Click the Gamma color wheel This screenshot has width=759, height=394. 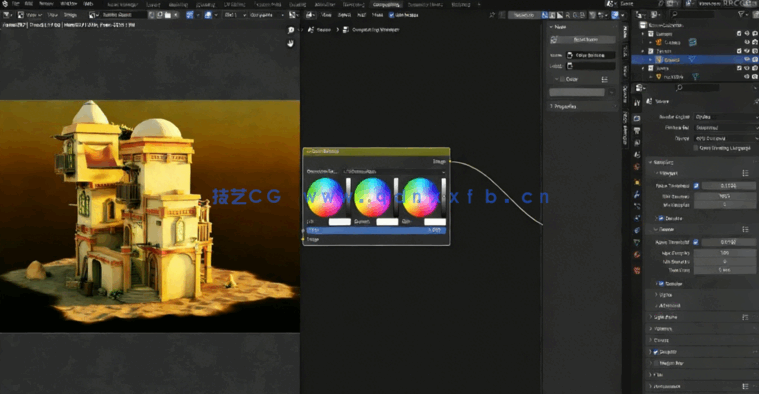coord(372,197)
